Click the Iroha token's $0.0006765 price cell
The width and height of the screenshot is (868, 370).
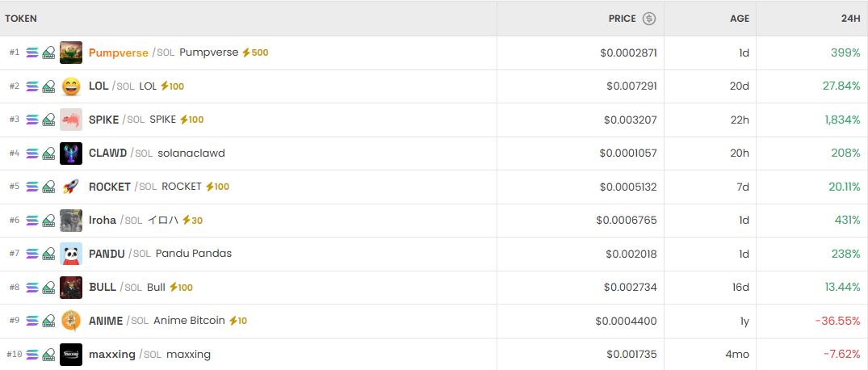click(626, 220)
